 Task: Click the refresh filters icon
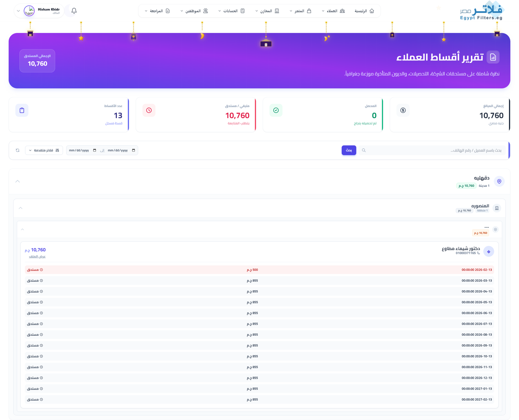18,150
